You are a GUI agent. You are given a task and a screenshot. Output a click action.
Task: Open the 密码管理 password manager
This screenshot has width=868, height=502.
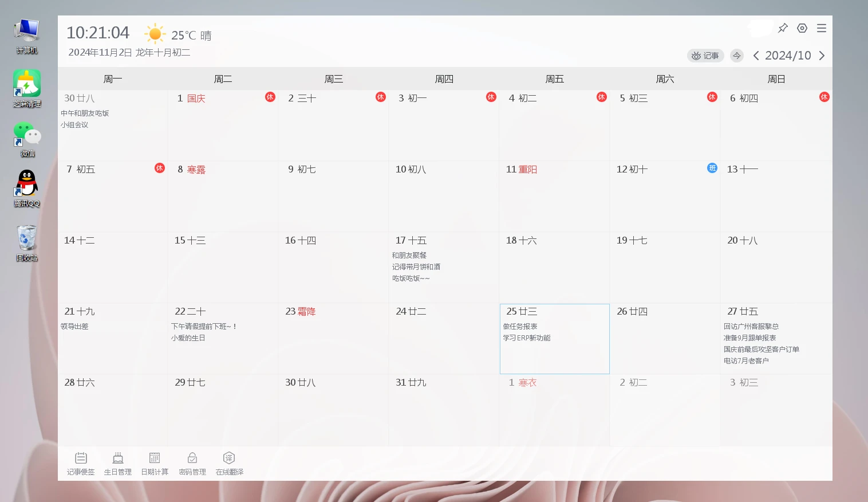pos(192,464)
